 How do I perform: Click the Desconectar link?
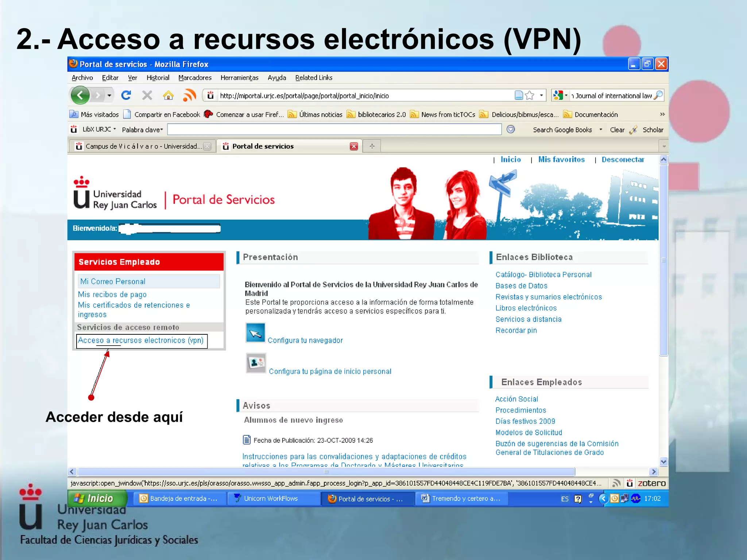click(623, 159)
